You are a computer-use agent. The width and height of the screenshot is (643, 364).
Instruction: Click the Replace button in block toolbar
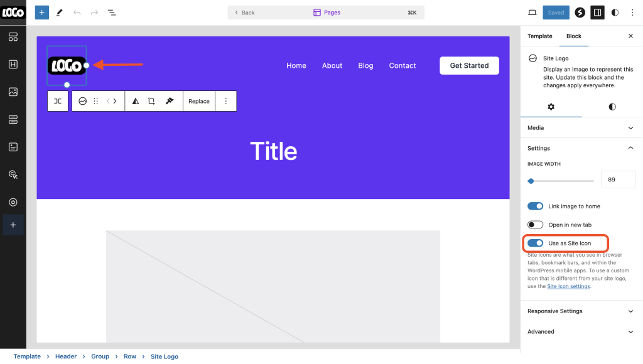pyautogui.click(x=198, y=100)
